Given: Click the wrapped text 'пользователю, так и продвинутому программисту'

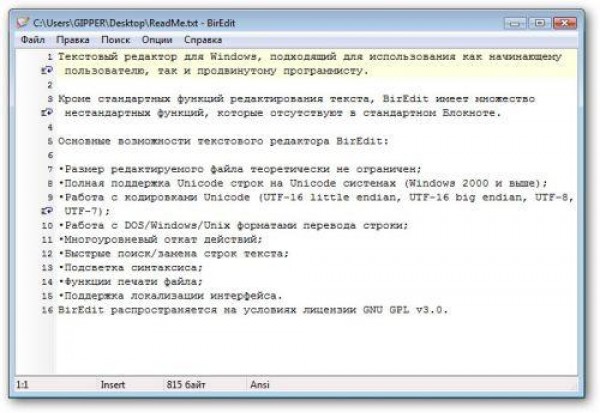Looking at the screenshot, I should 213,71.
